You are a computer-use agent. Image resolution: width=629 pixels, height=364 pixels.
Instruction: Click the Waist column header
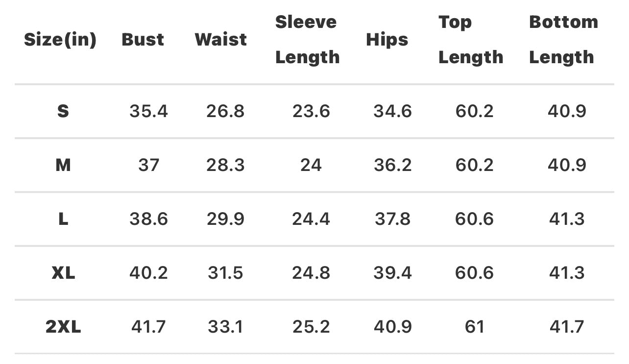[x=220, y=40]
